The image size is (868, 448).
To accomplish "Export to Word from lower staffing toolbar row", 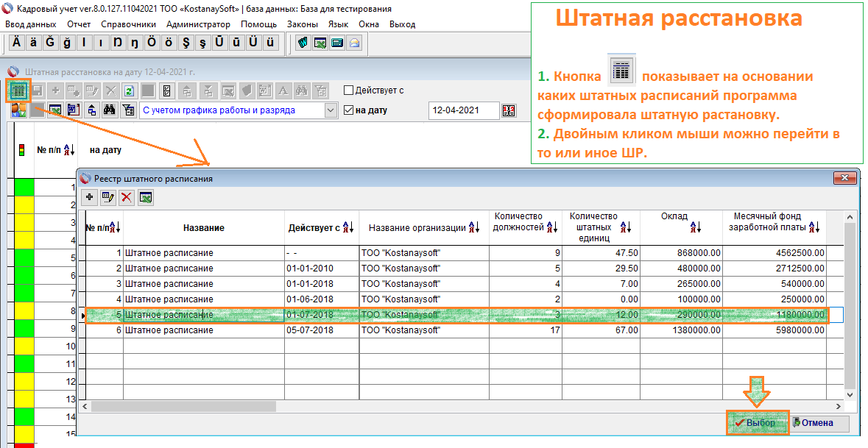I will tap(74, 110).
